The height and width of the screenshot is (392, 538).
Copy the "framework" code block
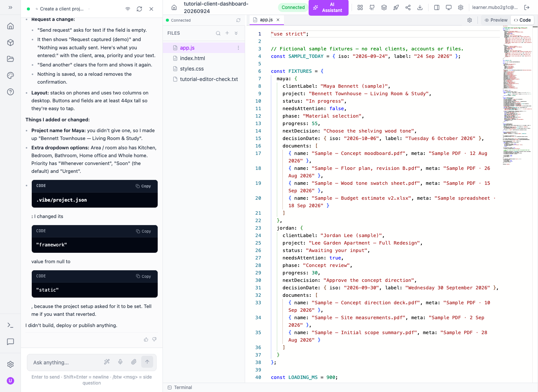(143, 231)
